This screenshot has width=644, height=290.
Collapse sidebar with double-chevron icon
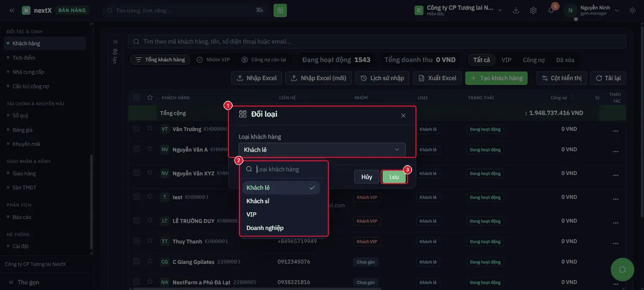coord(12,10)
